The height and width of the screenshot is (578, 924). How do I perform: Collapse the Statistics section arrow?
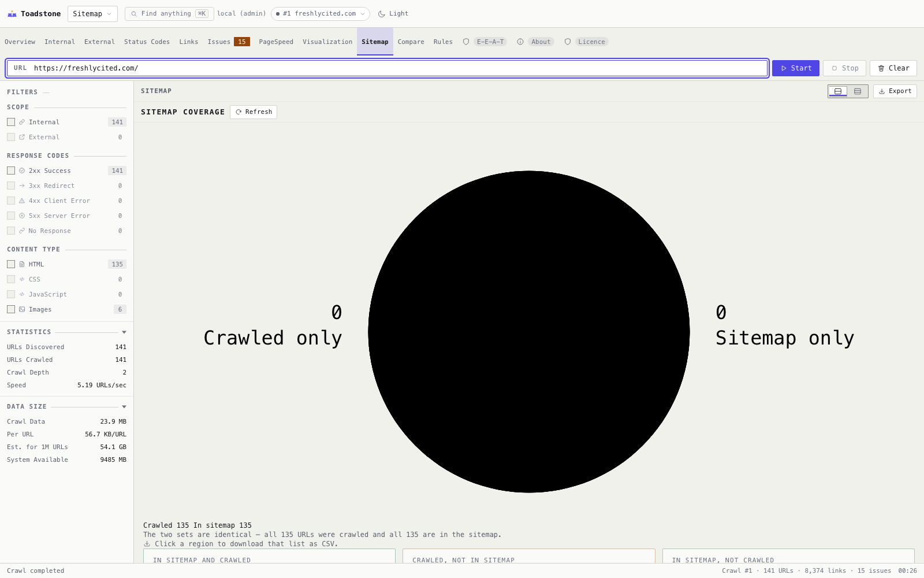[x=124, y=332]
